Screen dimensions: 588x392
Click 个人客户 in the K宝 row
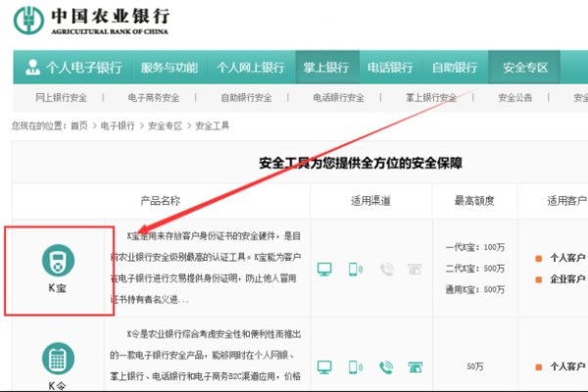(x=567, y=258)
